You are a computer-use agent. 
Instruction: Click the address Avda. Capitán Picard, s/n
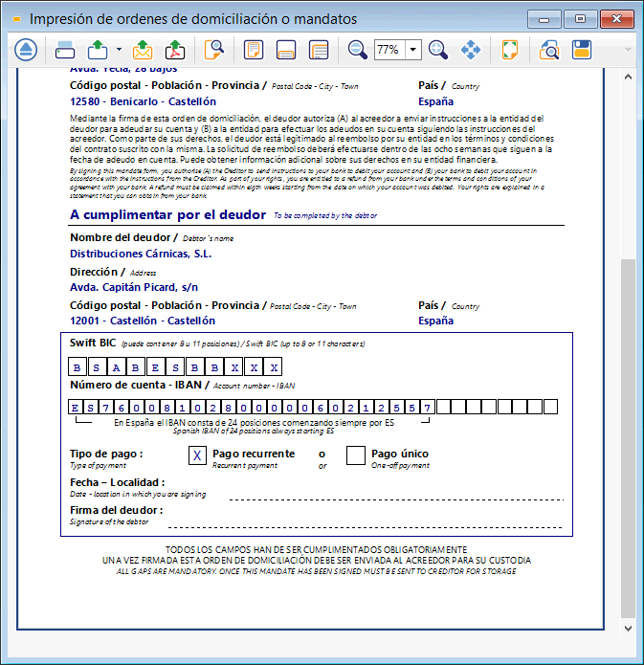[134, 287]
